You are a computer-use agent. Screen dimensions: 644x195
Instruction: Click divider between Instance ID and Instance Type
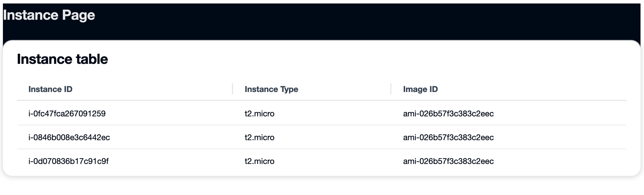232,89
